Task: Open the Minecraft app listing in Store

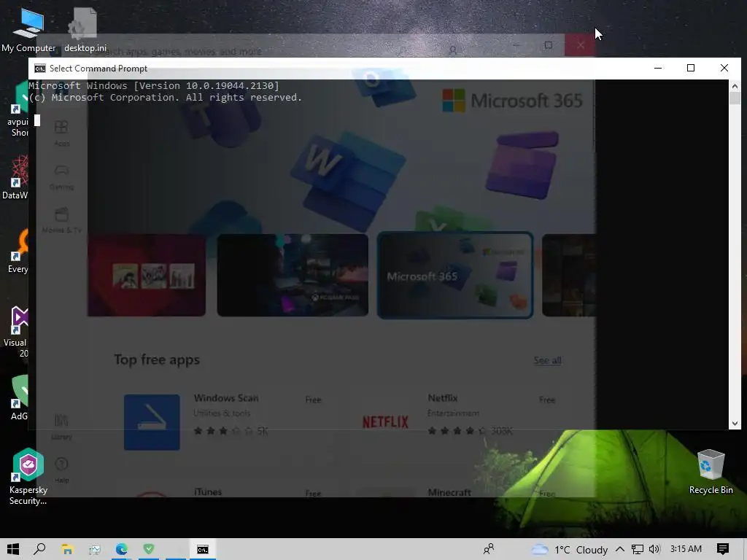Action: pos(449,492)
